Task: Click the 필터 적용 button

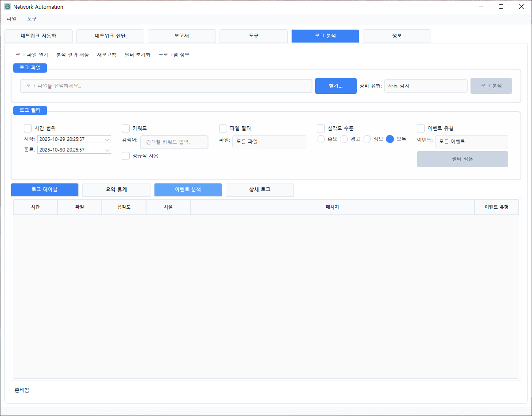Action: point(462,159)
